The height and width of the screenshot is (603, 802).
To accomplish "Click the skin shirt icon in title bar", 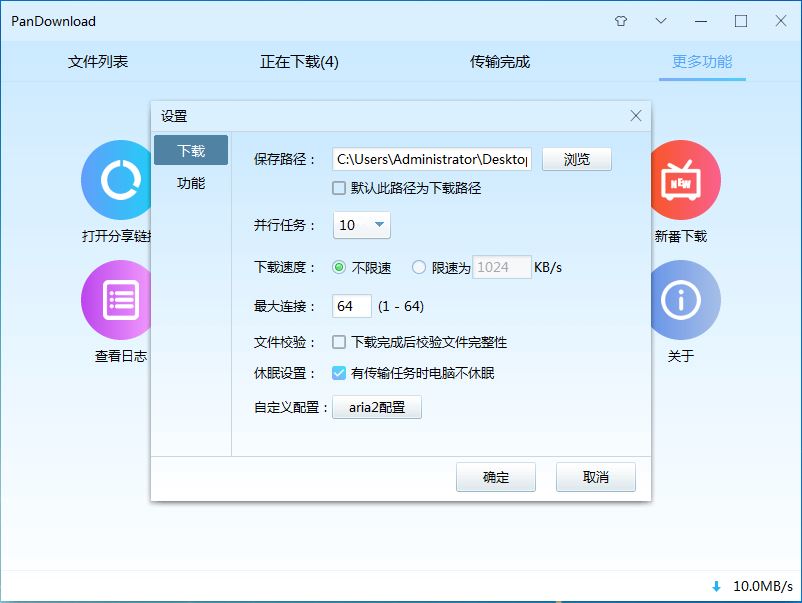I will click(x=621, y=21).
